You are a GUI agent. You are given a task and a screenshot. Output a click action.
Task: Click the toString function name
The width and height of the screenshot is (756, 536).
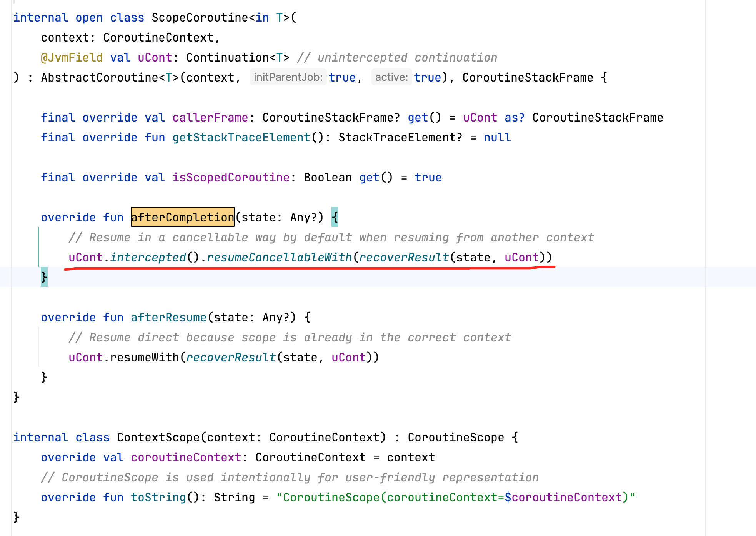[x=158, y=498]
